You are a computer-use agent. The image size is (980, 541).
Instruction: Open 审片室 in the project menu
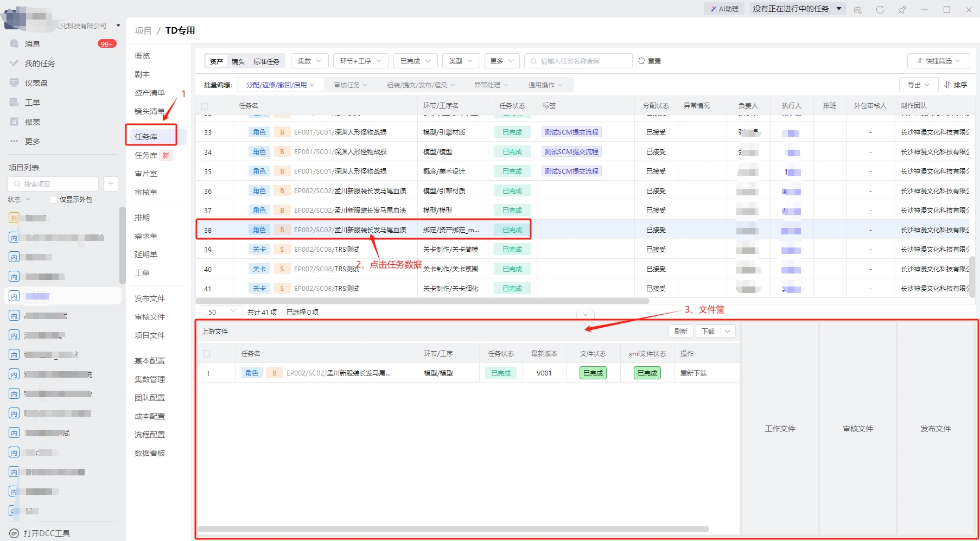(x=146, y=174)
